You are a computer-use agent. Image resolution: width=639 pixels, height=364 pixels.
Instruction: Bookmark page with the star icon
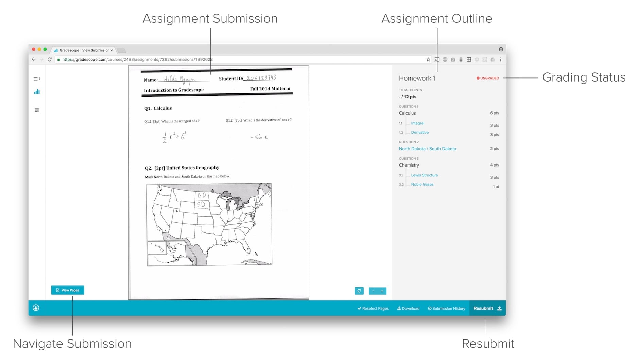[428, 60]
